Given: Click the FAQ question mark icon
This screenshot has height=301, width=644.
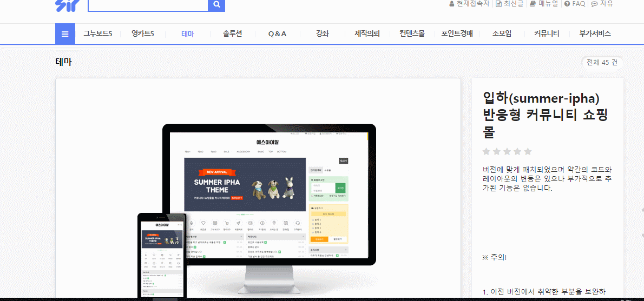Looking at the screenshot, I should 567,4.
